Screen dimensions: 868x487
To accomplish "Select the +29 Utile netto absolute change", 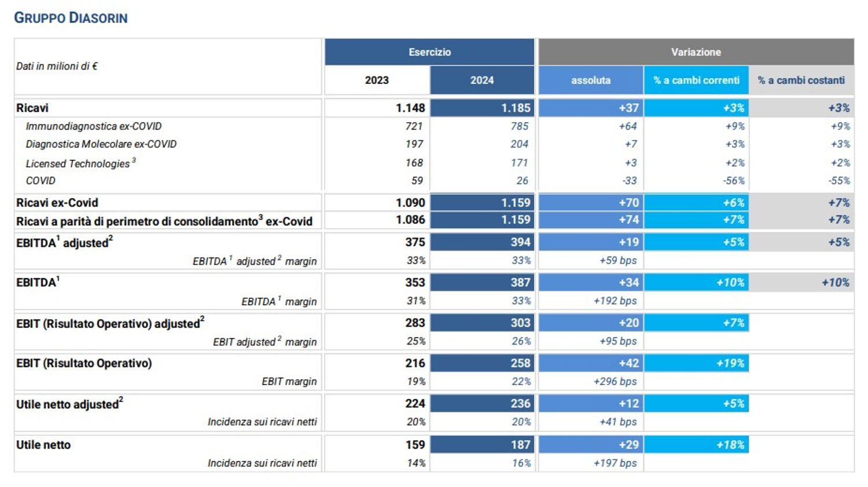I will (628, 445).
